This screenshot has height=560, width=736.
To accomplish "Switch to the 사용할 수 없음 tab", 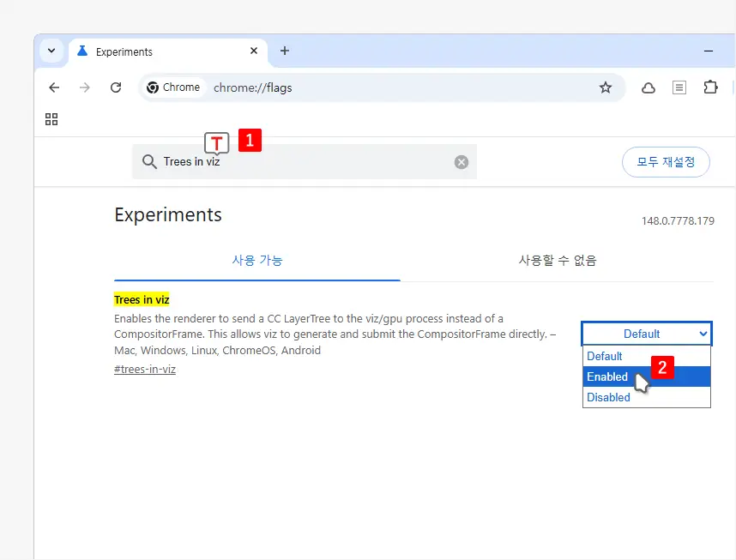I will coord(558,261).
